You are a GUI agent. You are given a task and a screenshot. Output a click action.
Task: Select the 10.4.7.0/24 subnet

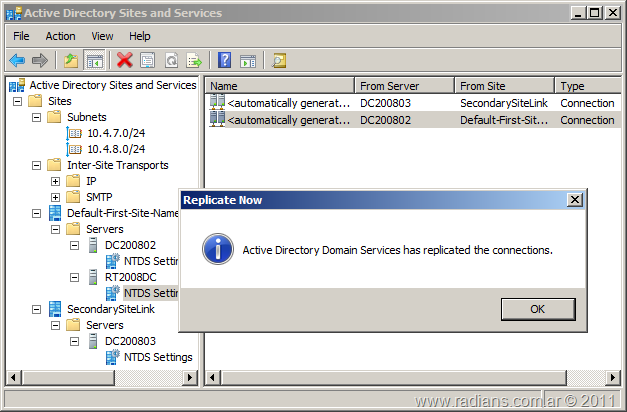pyautogui.click(x=113, y=133)
